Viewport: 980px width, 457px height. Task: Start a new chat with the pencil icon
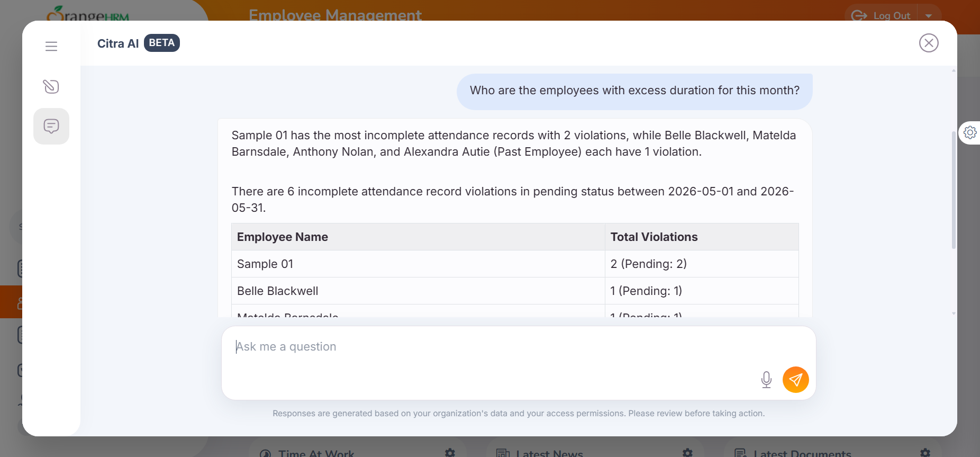(x=51, y=86)
